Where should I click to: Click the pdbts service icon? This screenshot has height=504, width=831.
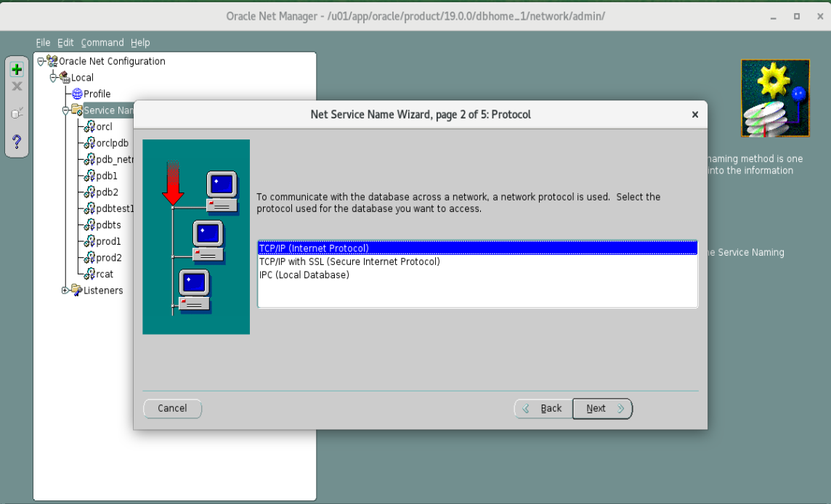89,225
